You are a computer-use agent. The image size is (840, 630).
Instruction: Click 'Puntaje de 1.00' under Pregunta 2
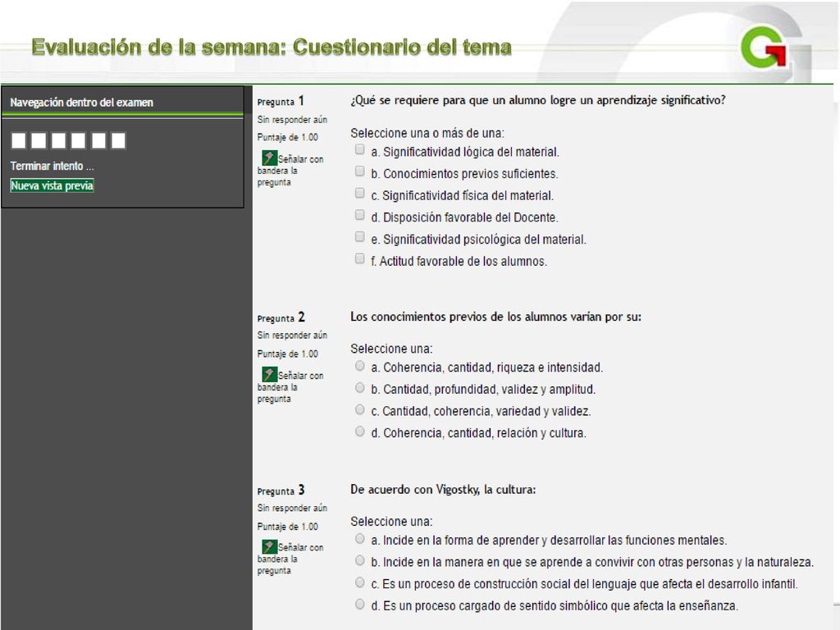click(x=288, y=354)
